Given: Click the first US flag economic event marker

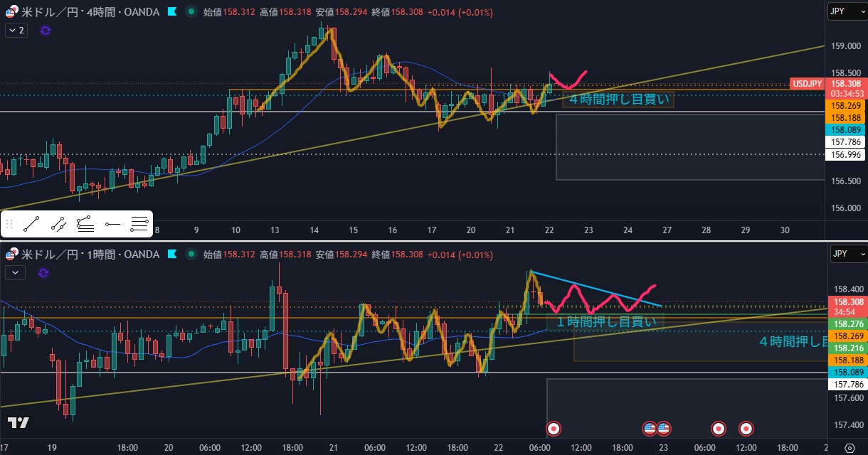Looking at the screenshot, I should (x=649, y=428).
